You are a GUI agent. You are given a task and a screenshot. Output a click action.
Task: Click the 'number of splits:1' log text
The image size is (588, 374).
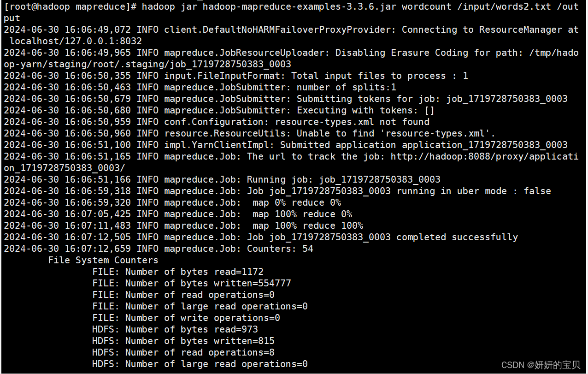pyautogui.click(x=346, y=87)
